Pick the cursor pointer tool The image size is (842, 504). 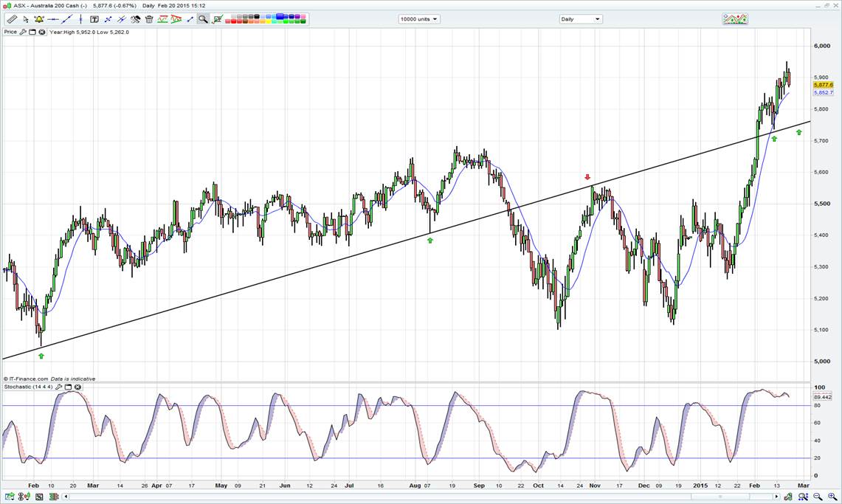(26, 19)
